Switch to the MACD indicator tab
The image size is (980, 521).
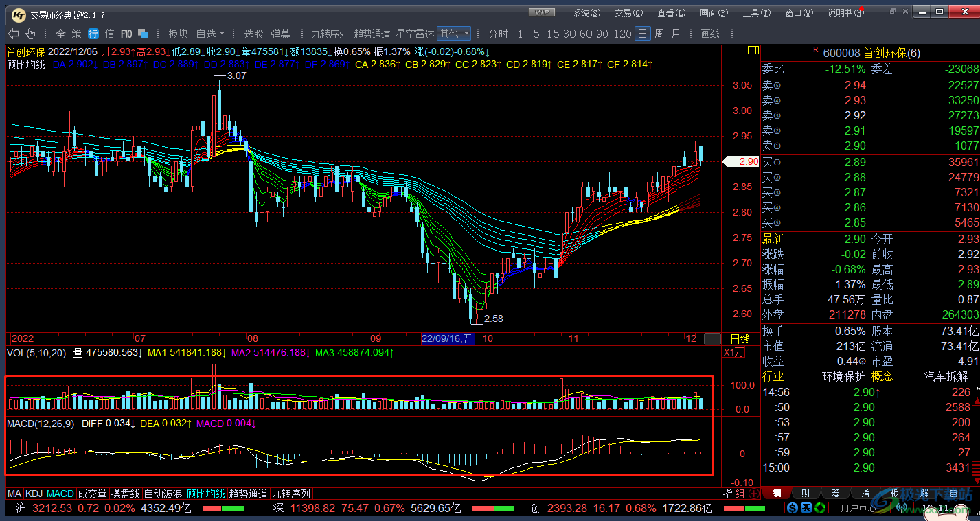[60, 494]
